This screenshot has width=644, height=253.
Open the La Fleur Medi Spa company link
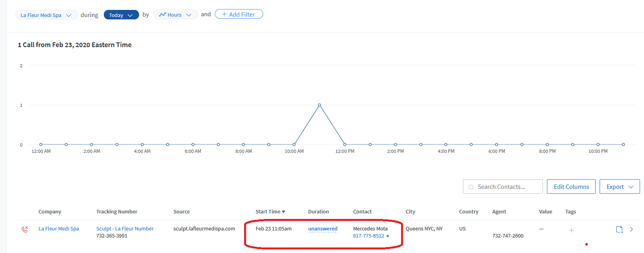tap(59, 228)
